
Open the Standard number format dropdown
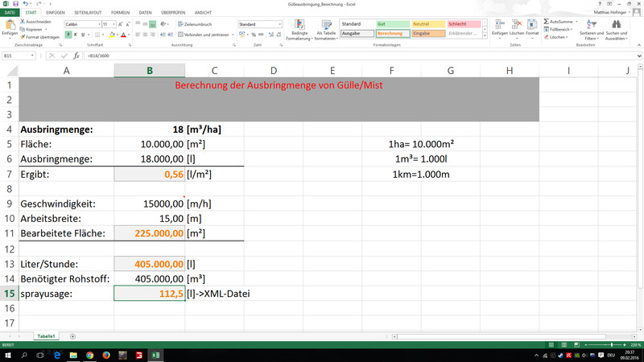[x=279, y=25]
